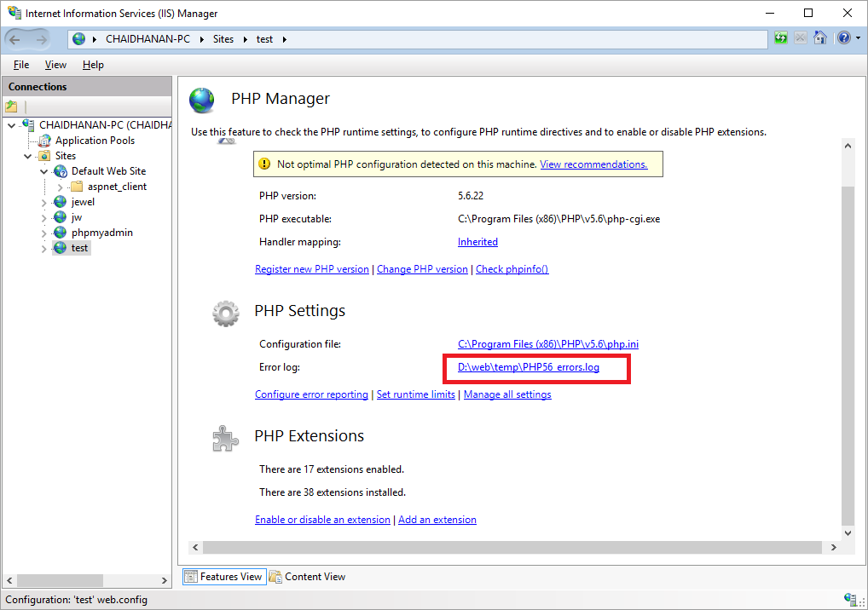Image resolution: width=868 pixels, height=610 pixels.
Task: Click Register new PHP version link
Action: point(312,269)
